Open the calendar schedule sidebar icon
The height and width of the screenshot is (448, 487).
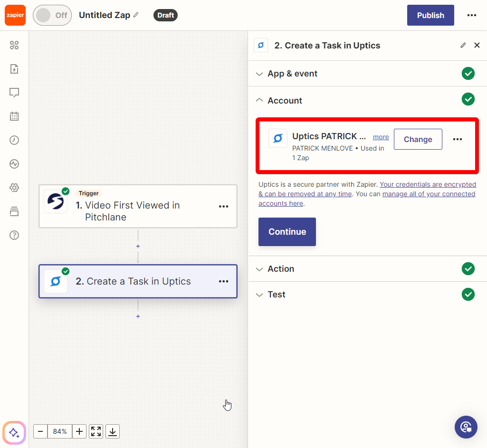(14, 116)
